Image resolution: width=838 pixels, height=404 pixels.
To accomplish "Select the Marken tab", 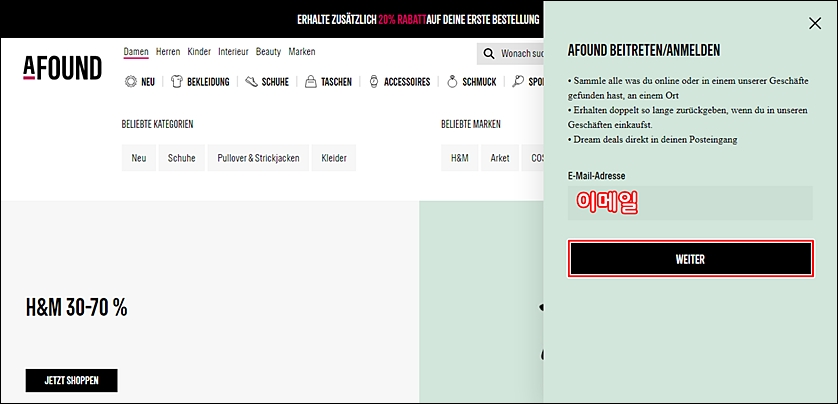I will point(302,52).
